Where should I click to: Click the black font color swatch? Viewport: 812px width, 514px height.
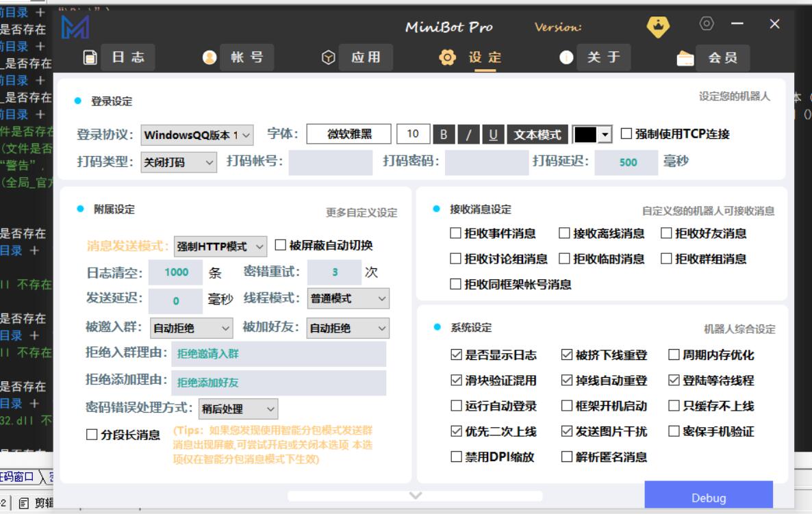point(585,135)
